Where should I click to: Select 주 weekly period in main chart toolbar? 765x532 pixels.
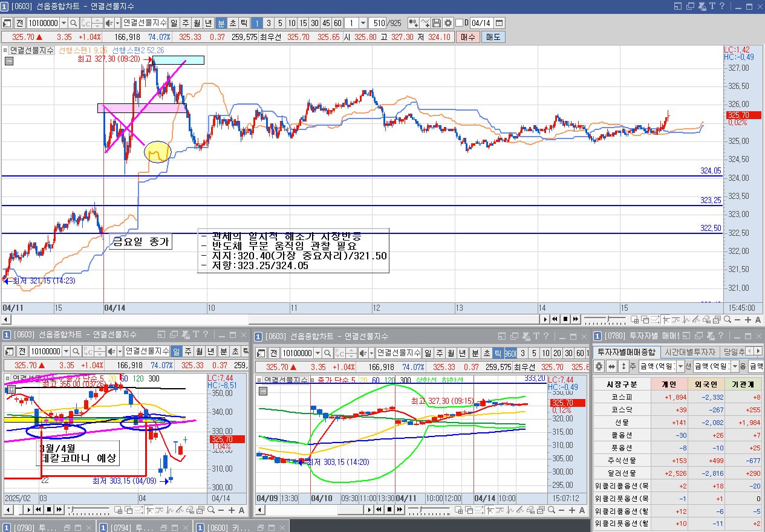pyautogui.click(x=185, y=23)
